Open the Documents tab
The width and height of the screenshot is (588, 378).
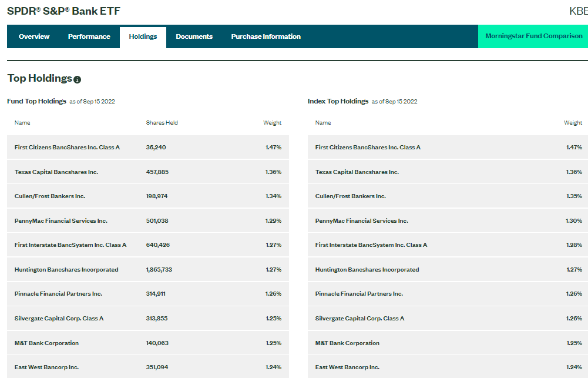coord(194,36)
